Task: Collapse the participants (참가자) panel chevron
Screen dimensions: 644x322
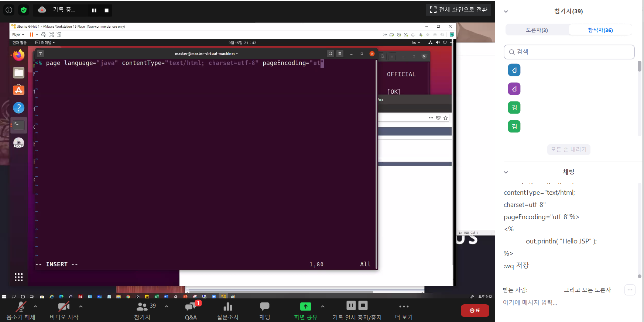Action: [506, 11]
